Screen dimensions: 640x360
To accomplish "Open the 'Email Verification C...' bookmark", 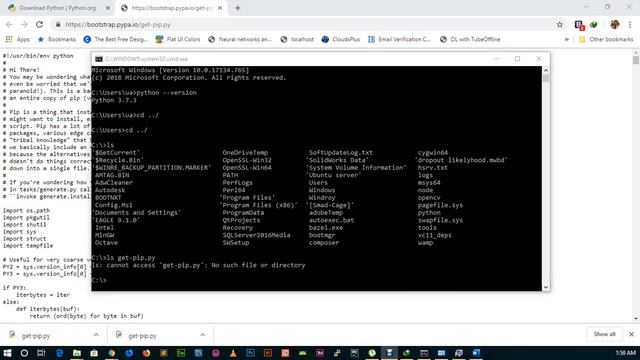I will tap(399, 39).
